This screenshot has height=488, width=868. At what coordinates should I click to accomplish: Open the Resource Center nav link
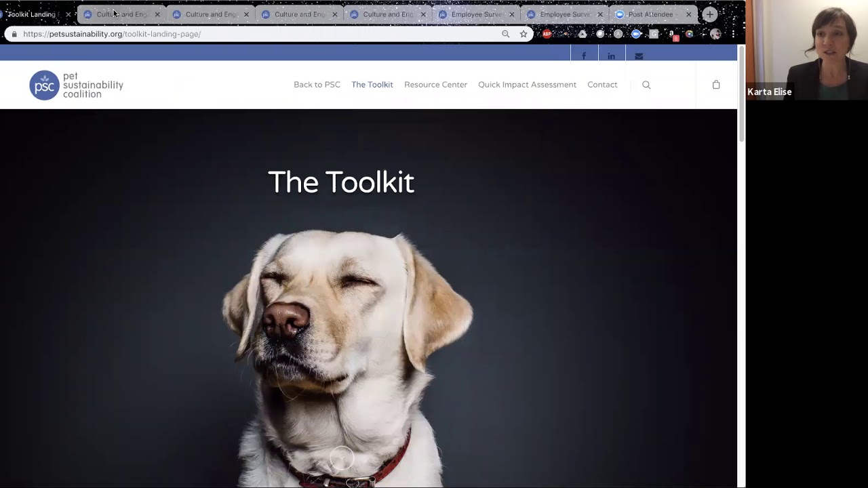tap(435, 85)
